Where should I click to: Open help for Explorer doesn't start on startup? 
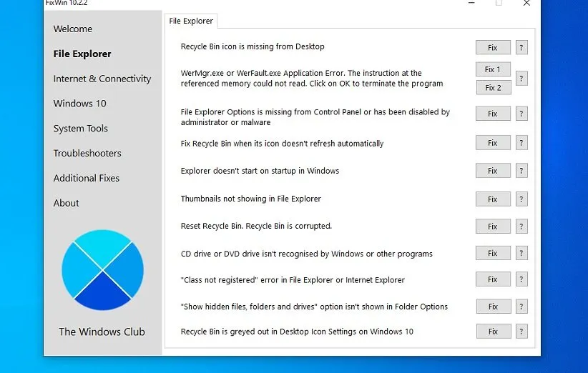(521, 171)
